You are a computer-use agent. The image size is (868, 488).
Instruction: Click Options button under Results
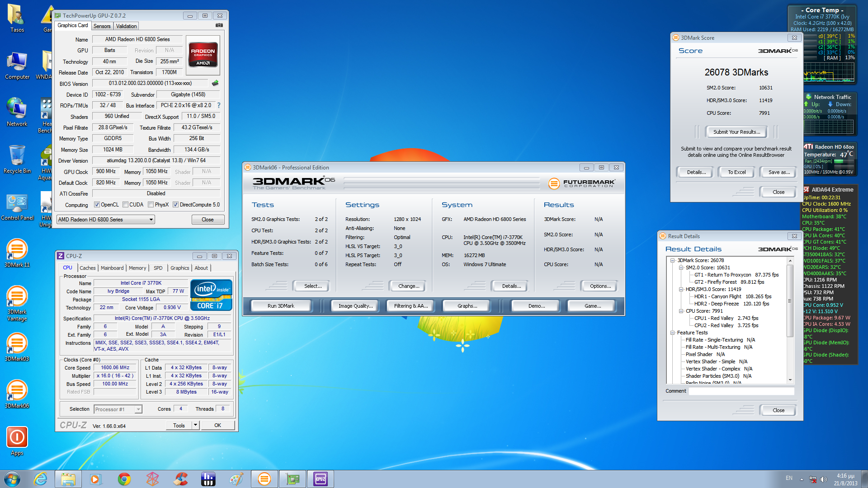600,286
